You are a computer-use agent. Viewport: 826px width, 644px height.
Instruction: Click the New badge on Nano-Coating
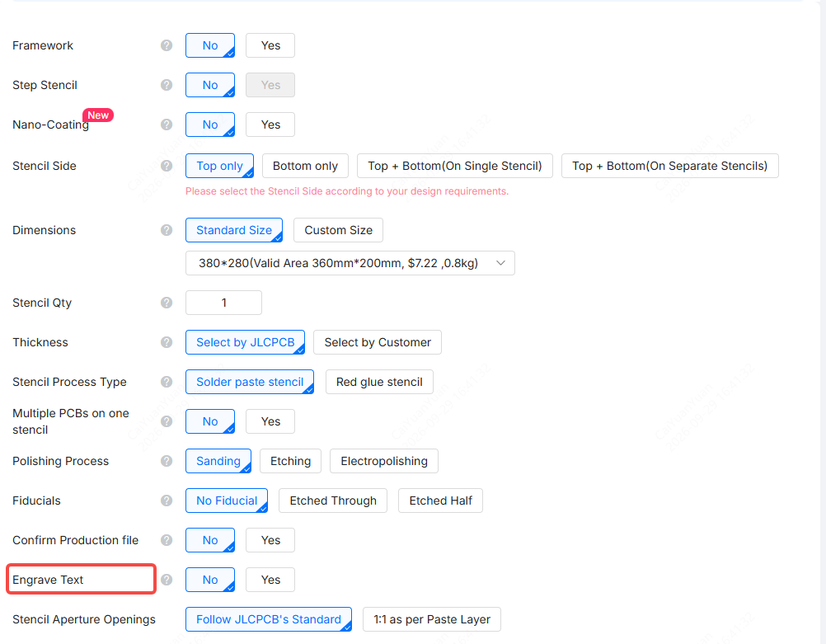[98, 115]
